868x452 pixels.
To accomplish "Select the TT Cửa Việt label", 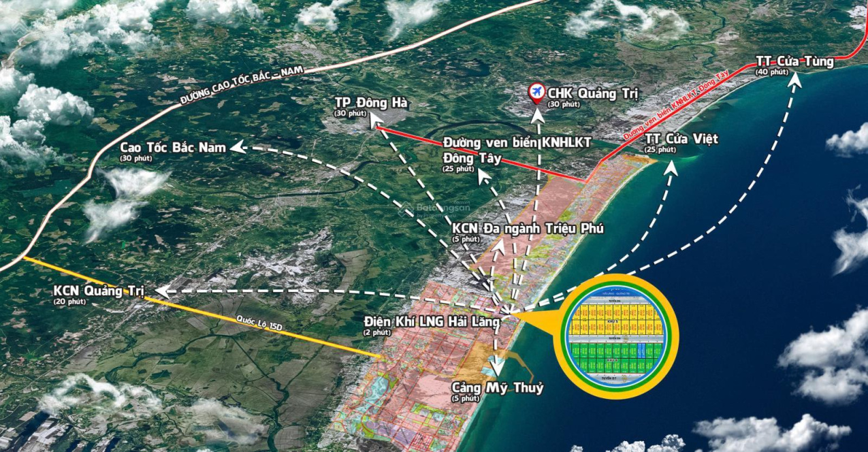I will (681, 139).
